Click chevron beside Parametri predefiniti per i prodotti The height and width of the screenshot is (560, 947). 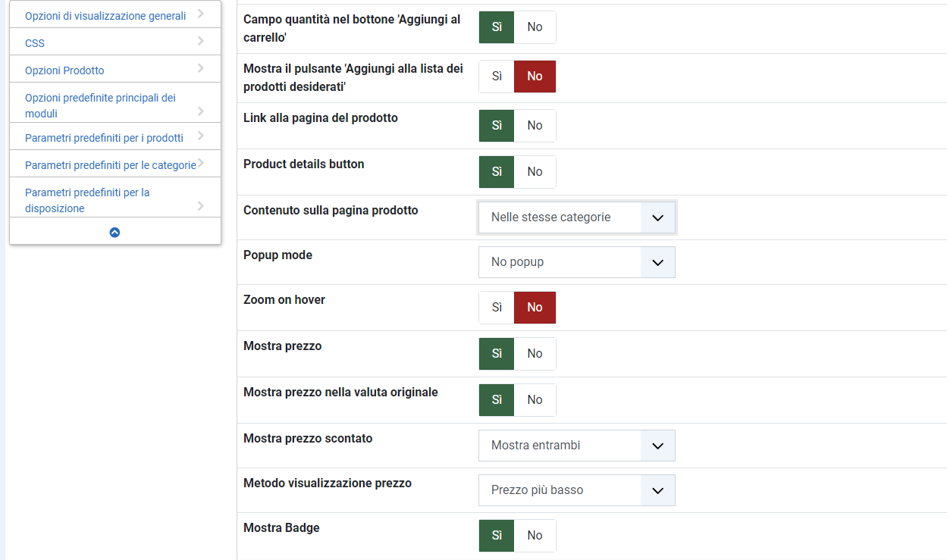point(200,136)
